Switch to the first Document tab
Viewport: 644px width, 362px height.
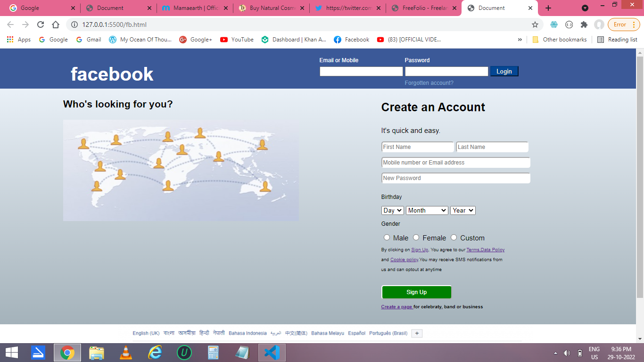coord(118,8)
